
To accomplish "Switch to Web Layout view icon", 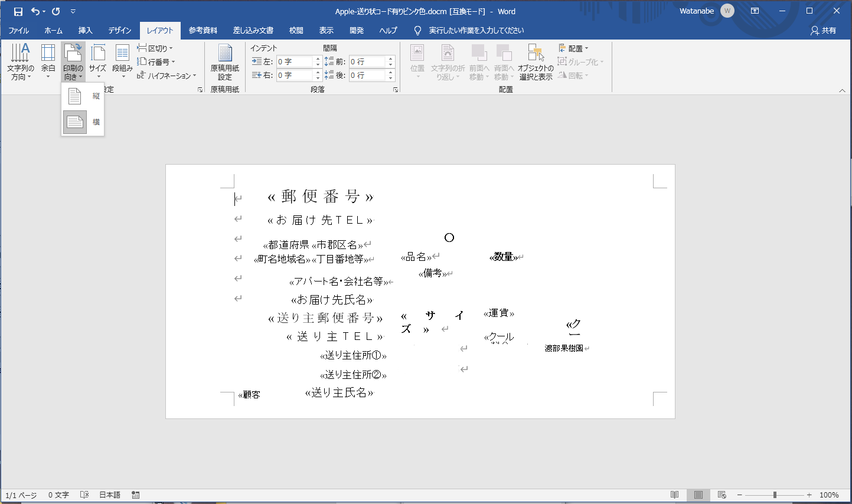I will click(x=722, y=495).
